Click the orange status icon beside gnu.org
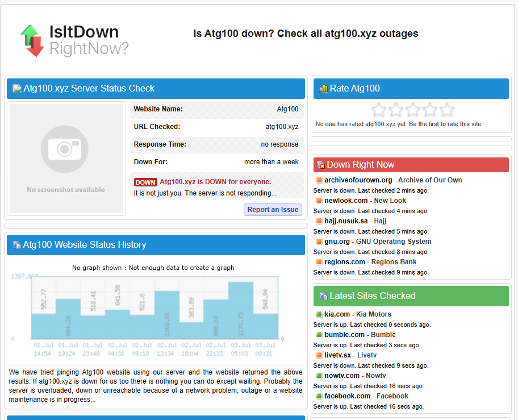 tap(319, 242)
